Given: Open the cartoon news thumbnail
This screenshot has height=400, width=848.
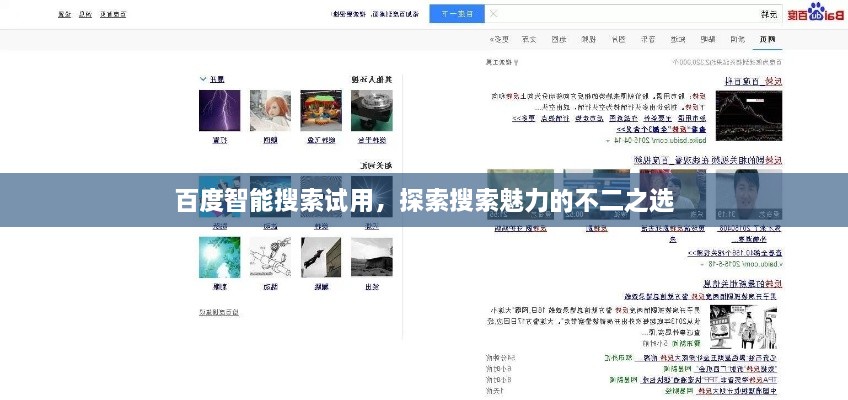Looking at the screenshot, I should pyautogui.click(x=743, y=327).
